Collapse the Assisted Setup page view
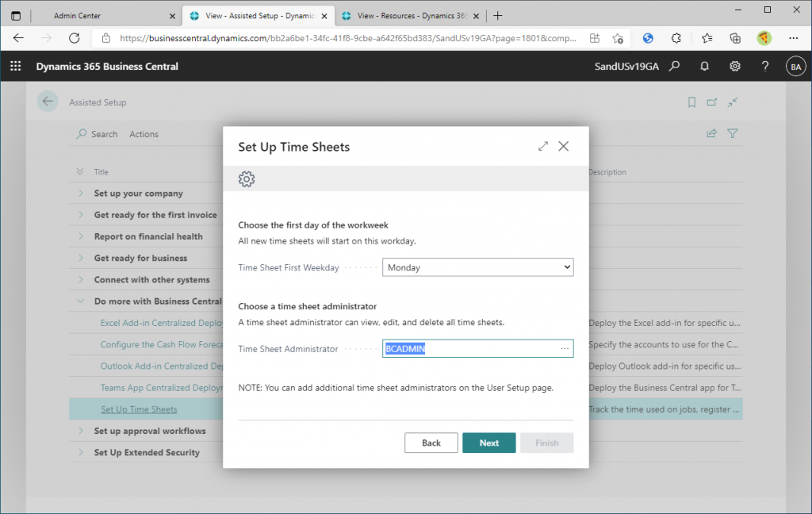The width and height of the screenshot is (812, 514). [732, 102]
